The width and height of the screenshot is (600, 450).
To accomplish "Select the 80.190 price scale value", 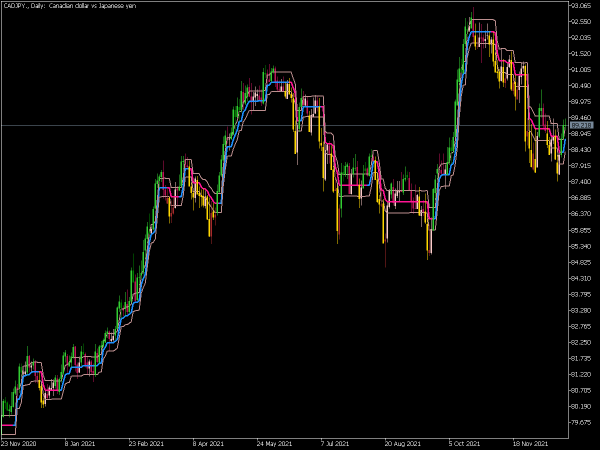I will [x=580, y=407].
